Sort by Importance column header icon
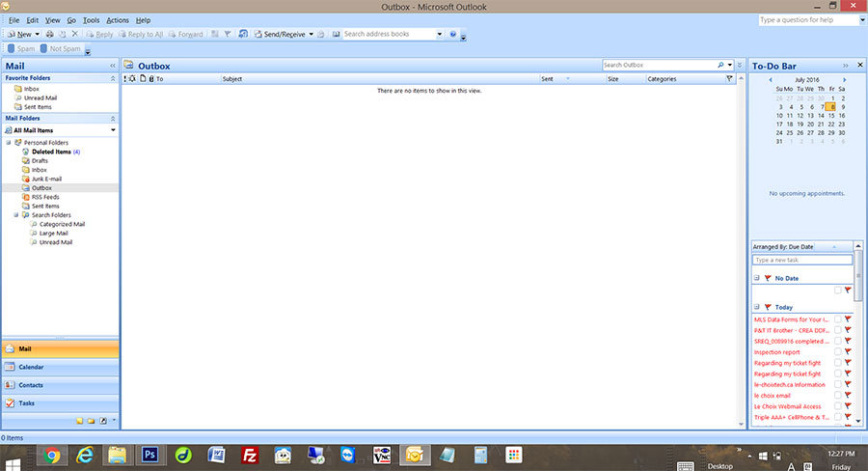The width and height of the screenshot is (868, 471). tap(125, 79)
